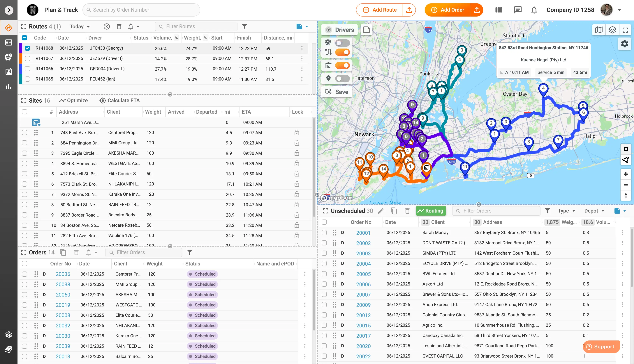Open analytics chart icon in left sidebar
634x364 pixels.
pos(9,87)
